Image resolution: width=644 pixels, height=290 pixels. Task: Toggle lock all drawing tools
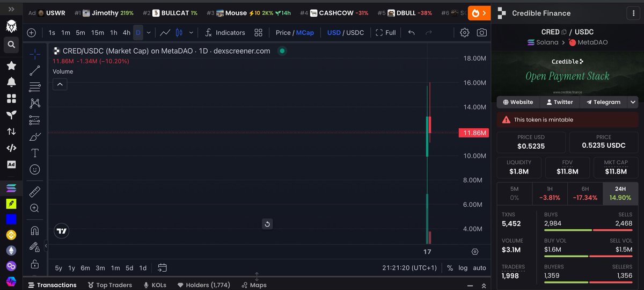[34, 264]
